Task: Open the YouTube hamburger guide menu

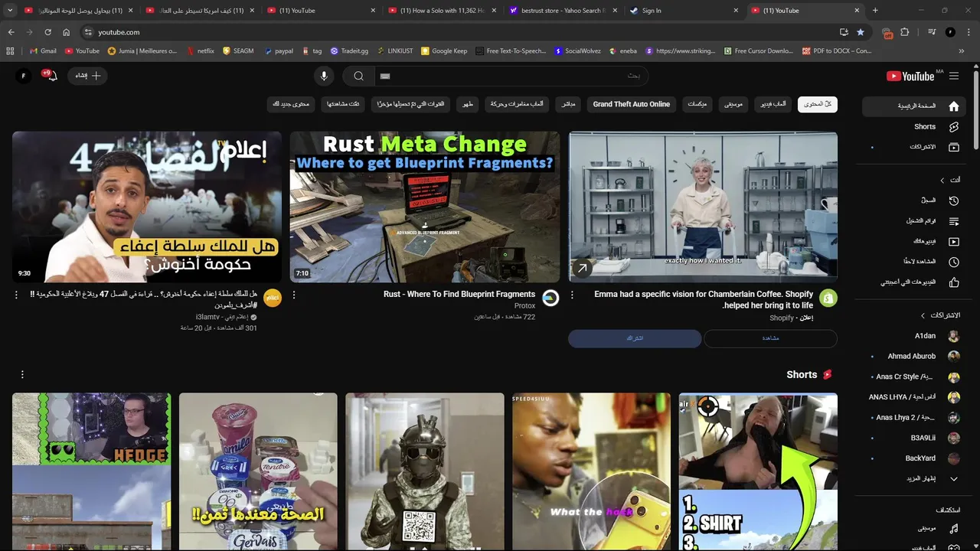Action: tap(953, 76)
